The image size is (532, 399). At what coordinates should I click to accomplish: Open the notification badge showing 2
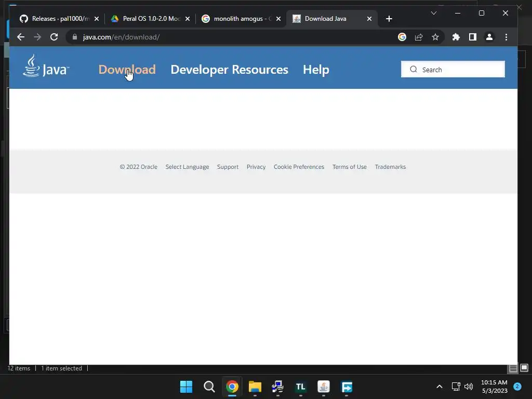517,386
